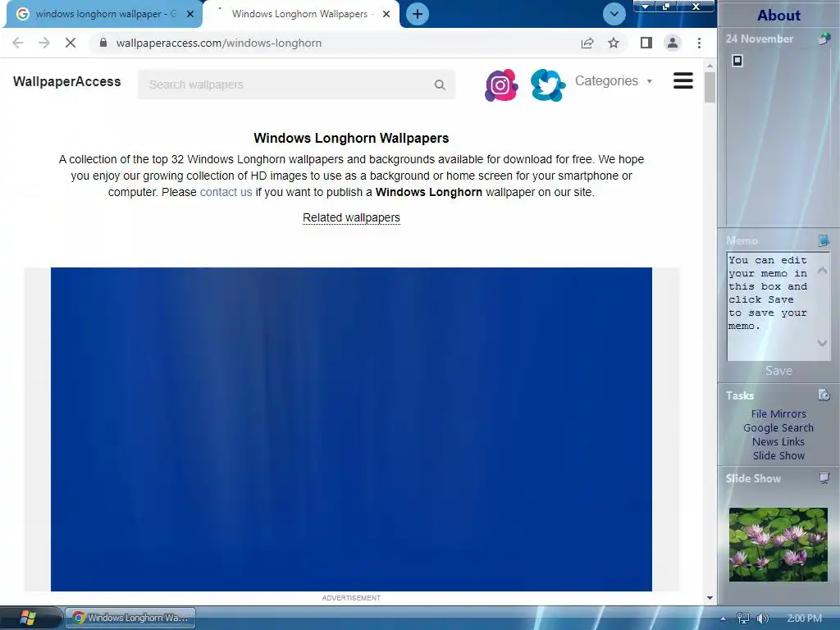The width and height of the screenshot is (840, 630).
Task: Open the tab search dropdown arrow
Action: click(x=614, y=14)
